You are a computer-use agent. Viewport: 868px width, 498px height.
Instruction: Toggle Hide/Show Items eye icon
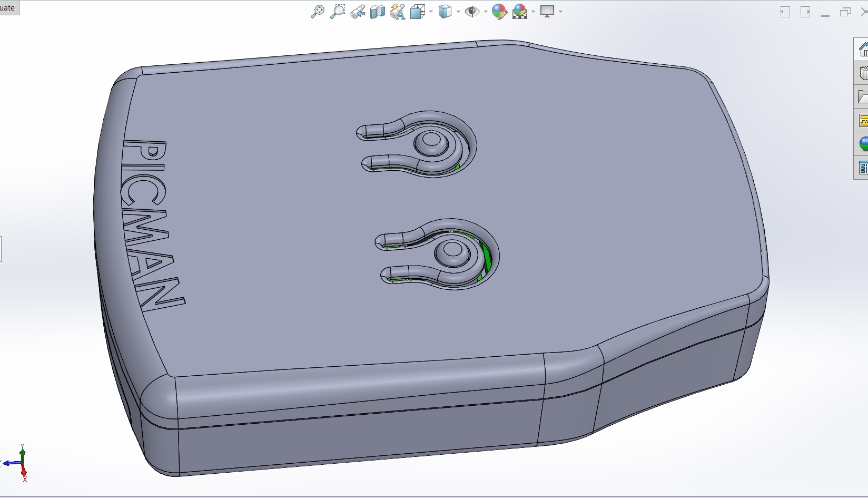[x=472, y=12]
